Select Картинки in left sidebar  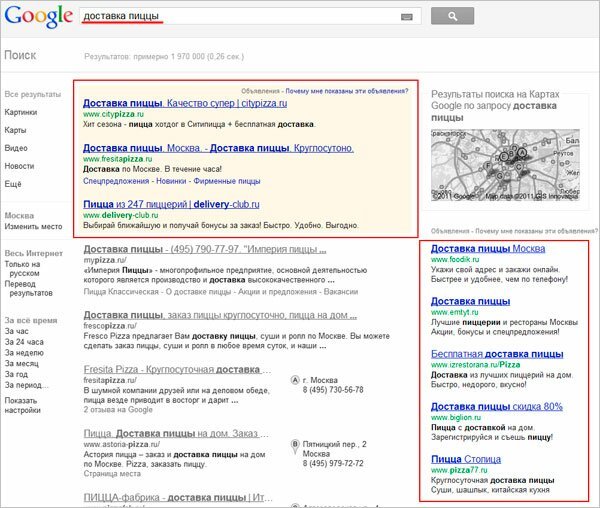point(21,112)
